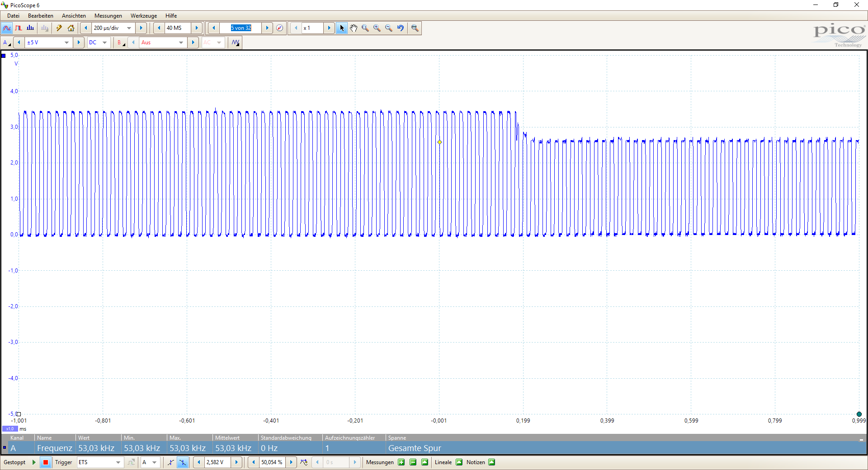Image resolution: width=868 pixels, height=470 pixels.
Task: Open the Messungen menu
Action: pos(108,16)
